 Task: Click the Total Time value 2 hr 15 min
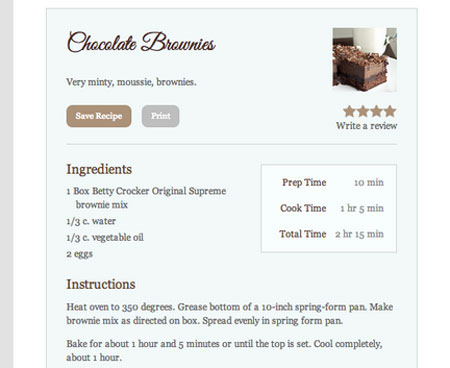click(359, 234)
